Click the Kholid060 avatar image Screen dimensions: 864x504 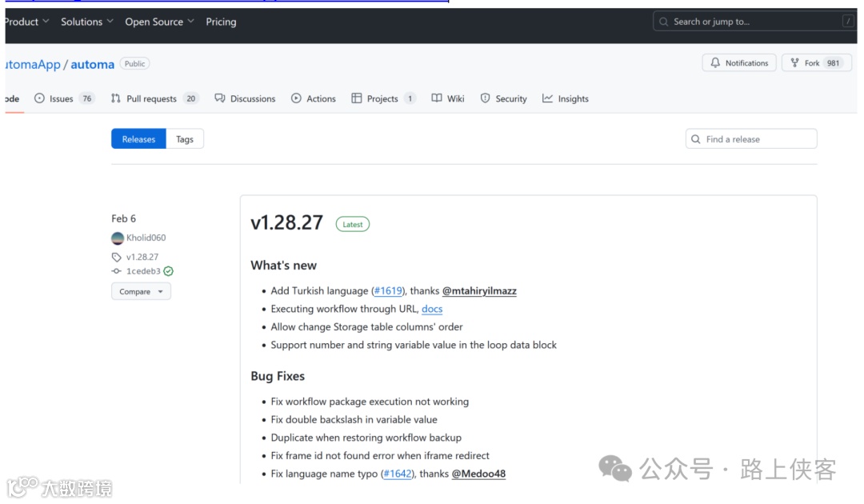coord(118,238)
